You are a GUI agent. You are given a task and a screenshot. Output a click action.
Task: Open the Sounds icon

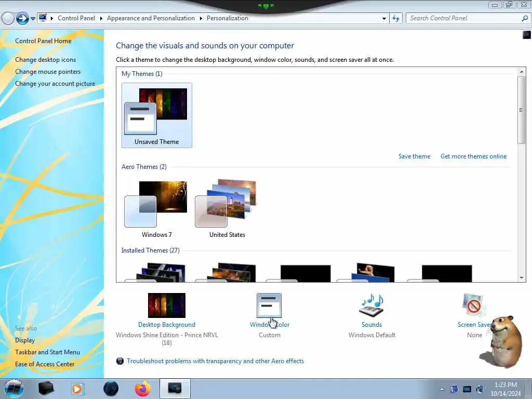pos(371,305)
